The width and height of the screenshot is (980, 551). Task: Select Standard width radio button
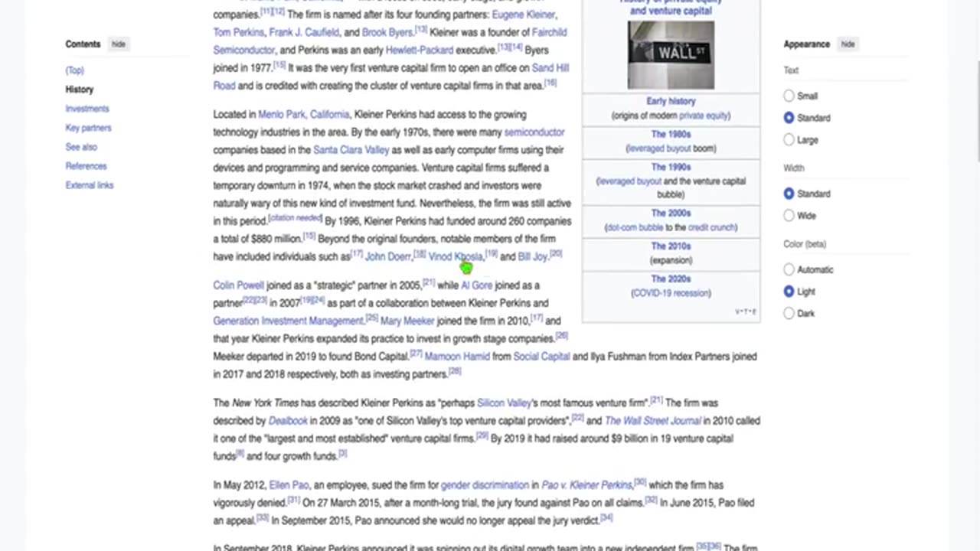click(789, 194)
